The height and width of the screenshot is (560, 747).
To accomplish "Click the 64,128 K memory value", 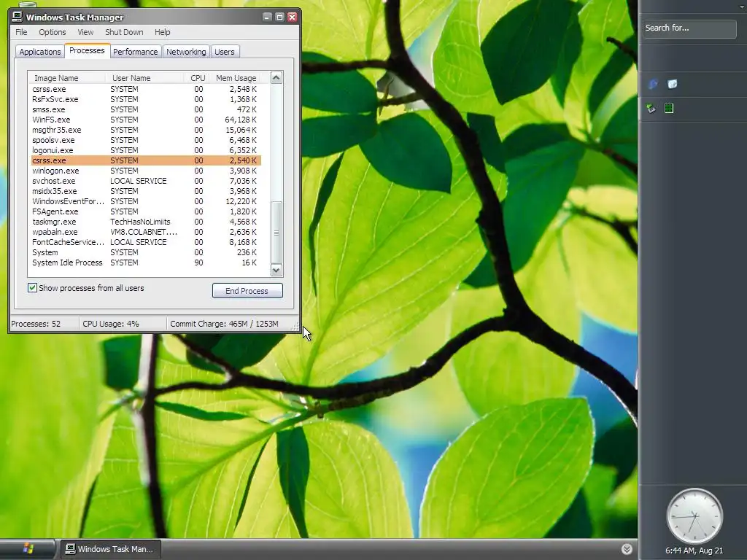I will tap(241, 120).
